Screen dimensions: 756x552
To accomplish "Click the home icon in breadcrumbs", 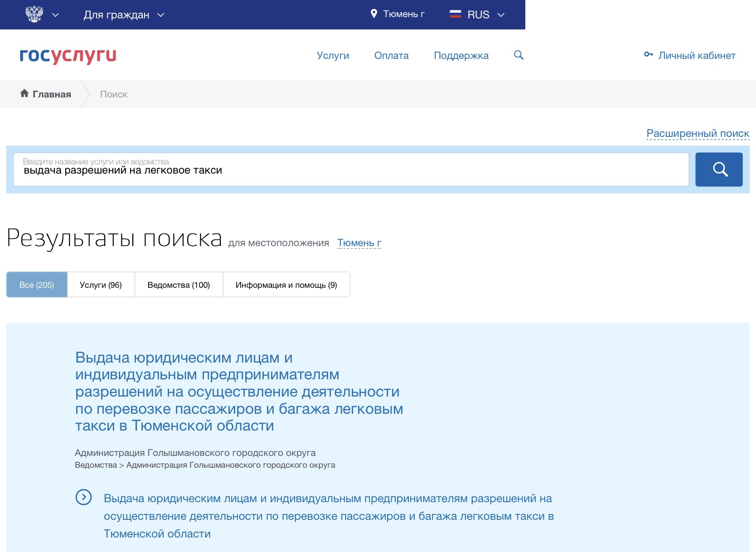I will [24, 93].
